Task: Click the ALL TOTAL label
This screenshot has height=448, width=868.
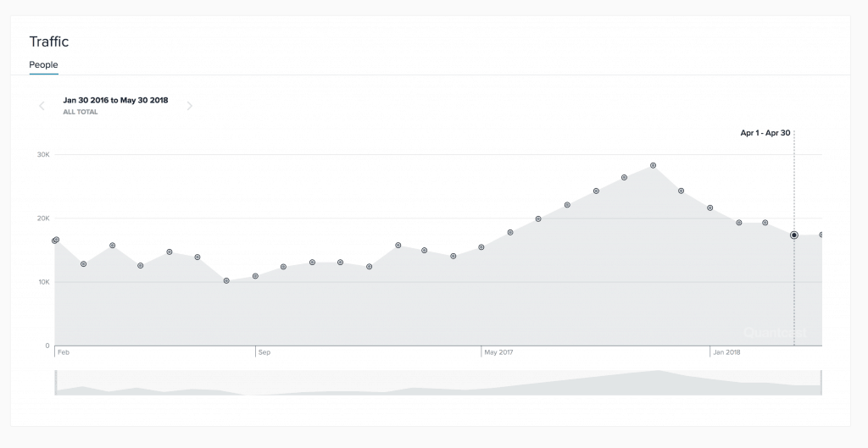Action: click(80, 112)
